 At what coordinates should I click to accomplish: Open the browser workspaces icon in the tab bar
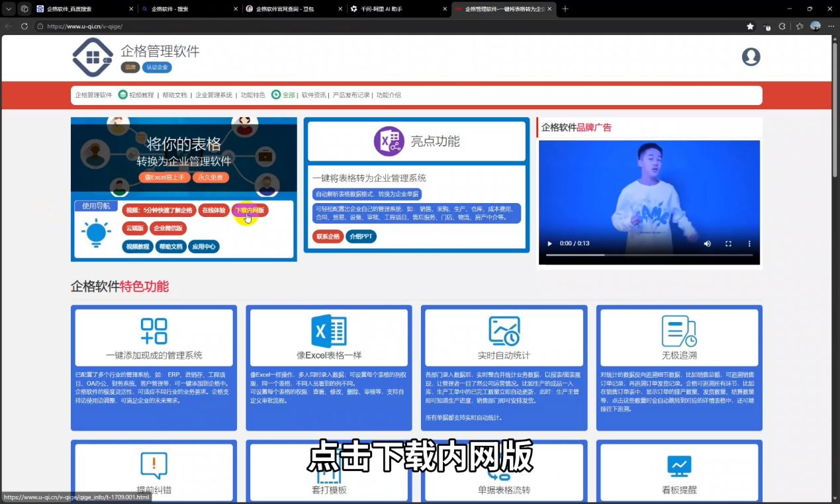click(24, 9)
